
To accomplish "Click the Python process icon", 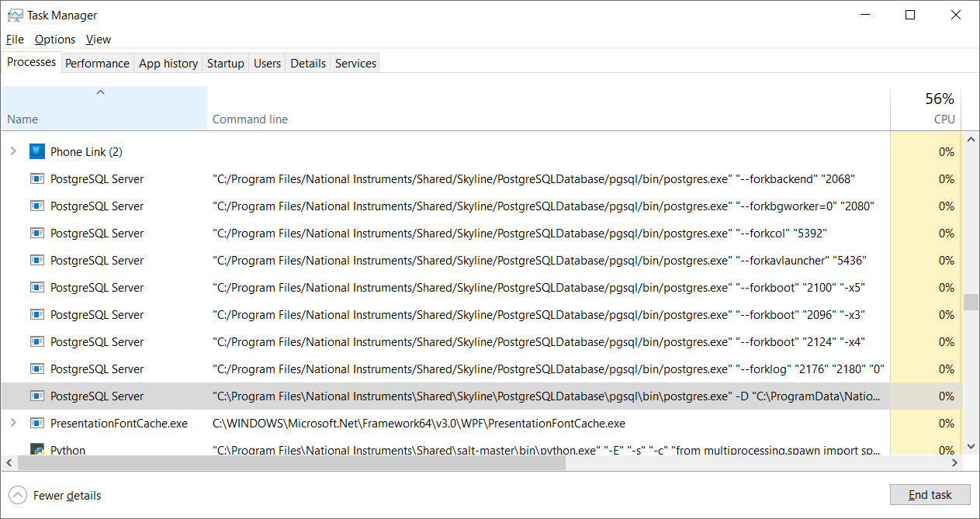I will 37,449.
